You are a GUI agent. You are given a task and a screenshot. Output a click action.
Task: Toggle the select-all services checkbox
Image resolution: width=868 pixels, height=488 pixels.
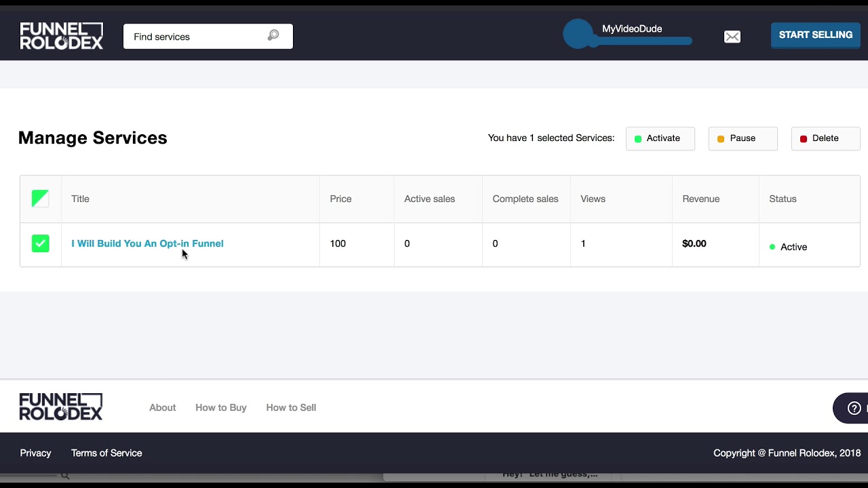[x=40, y=199]
